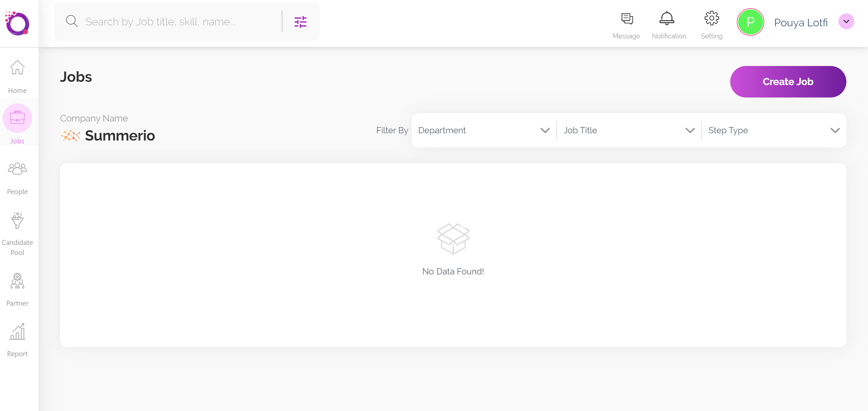The height and width of the screenshot is (411, 868).
Task: Go to the Partner icon
Action: tap(17, 281)
